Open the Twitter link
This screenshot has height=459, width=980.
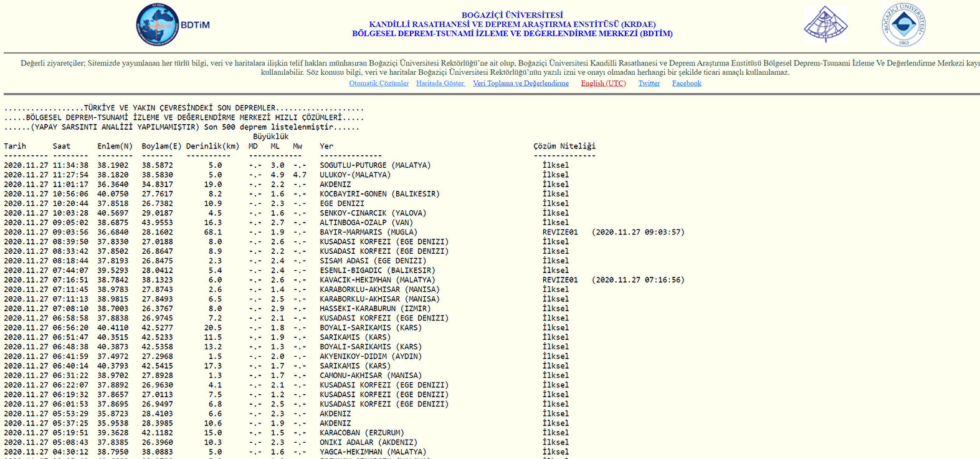[649, 84]
